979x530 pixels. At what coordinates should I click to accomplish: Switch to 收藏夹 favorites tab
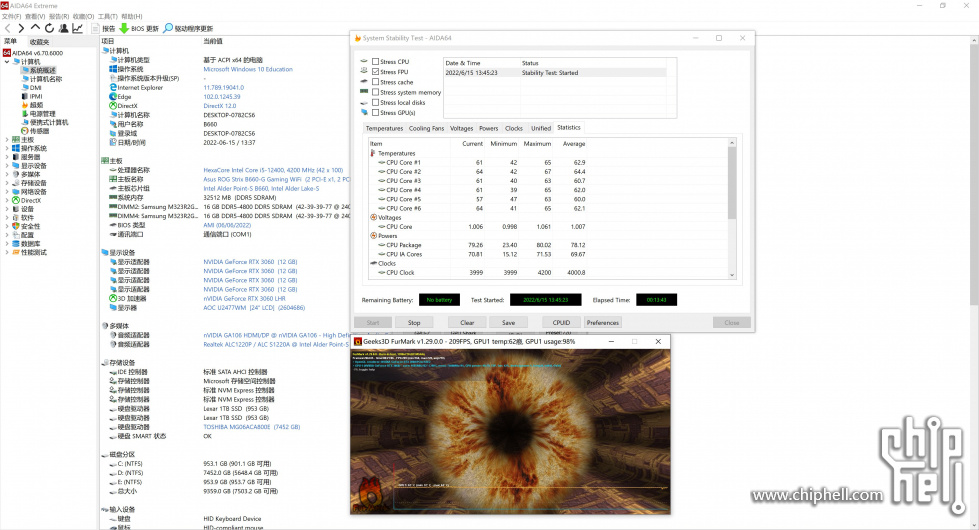click(x=39, y=42)
